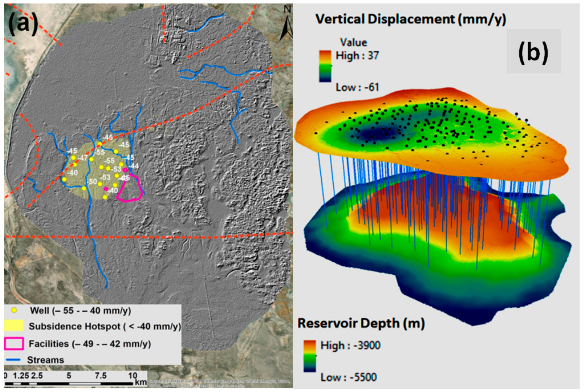Click the 'Well (– 55 - – 40 mm/y)' legend text
Screen dimensions: 584x392
coord(81,310)
